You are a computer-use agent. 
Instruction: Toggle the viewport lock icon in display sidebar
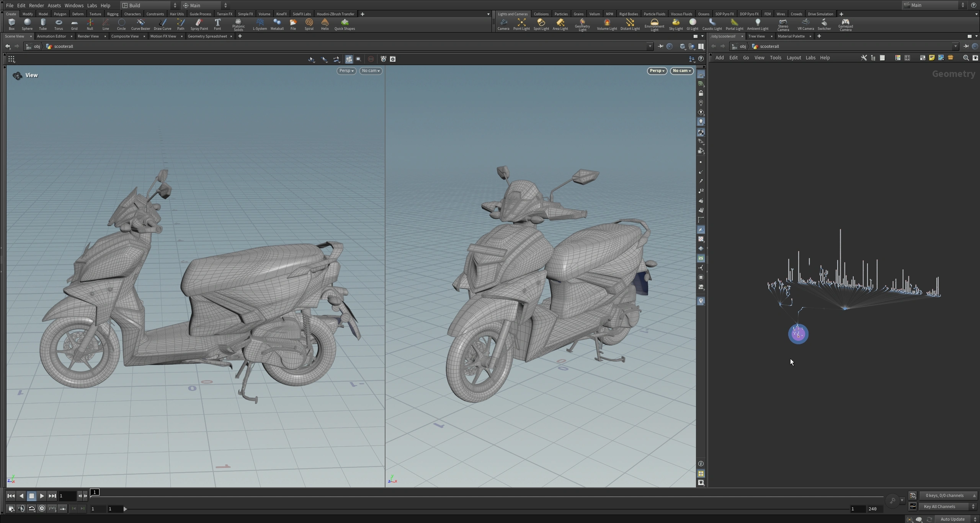[701, 93]
